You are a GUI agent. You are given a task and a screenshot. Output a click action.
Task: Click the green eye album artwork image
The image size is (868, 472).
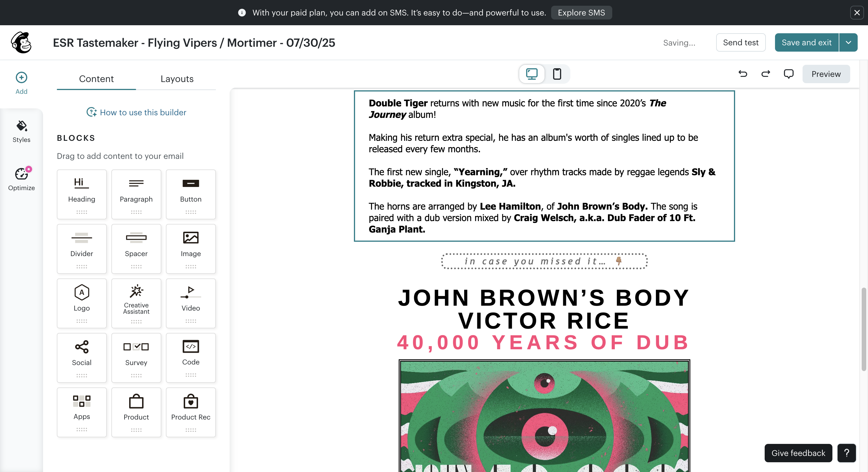pyautogui.click(x=544, y=416)
